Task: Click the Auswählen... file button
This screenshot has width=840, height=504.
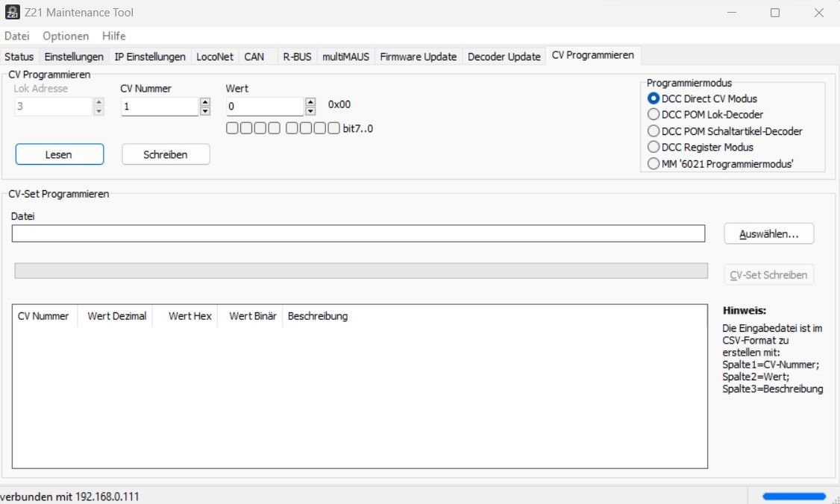Action: coord(768,233)
